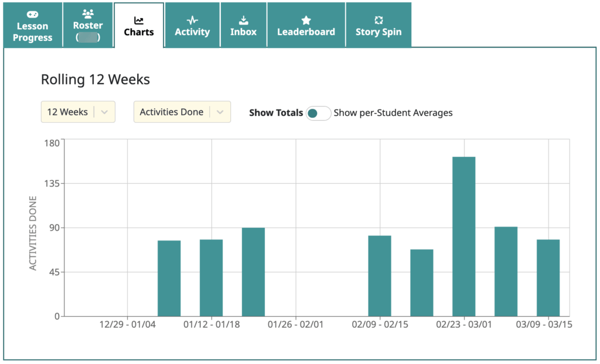Click the Show Totals label
The width and height of the screenshot is (600, 364).
pyautogui.click(x=276, y=112)
